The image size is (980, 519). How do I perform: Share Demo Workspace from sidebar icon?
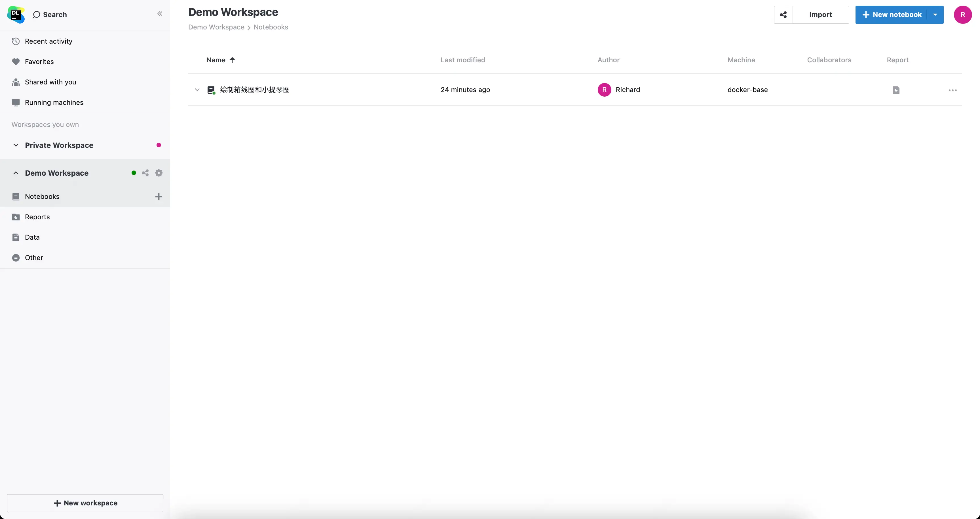(145, 173)
